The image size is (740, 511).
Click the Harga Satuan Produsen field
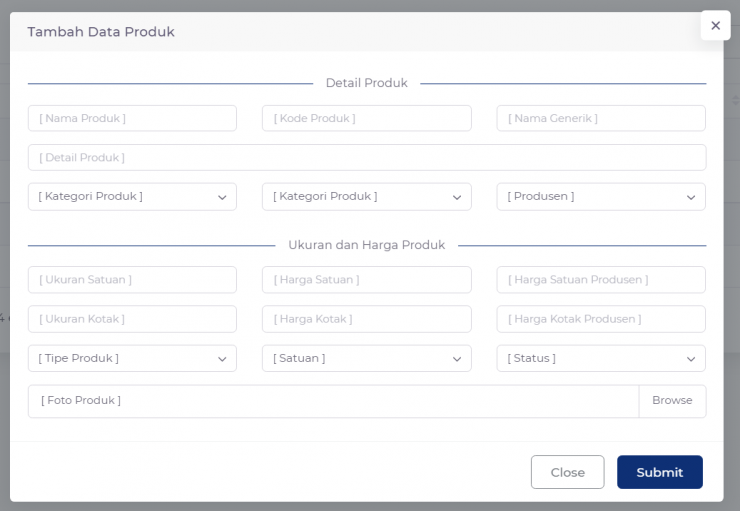[x=601, y=280]
